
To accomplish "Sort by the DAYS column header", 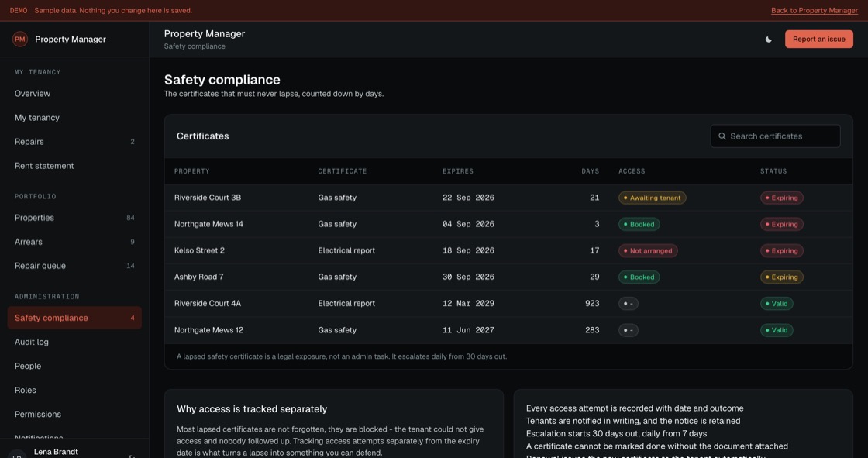I will pos(590,171).
